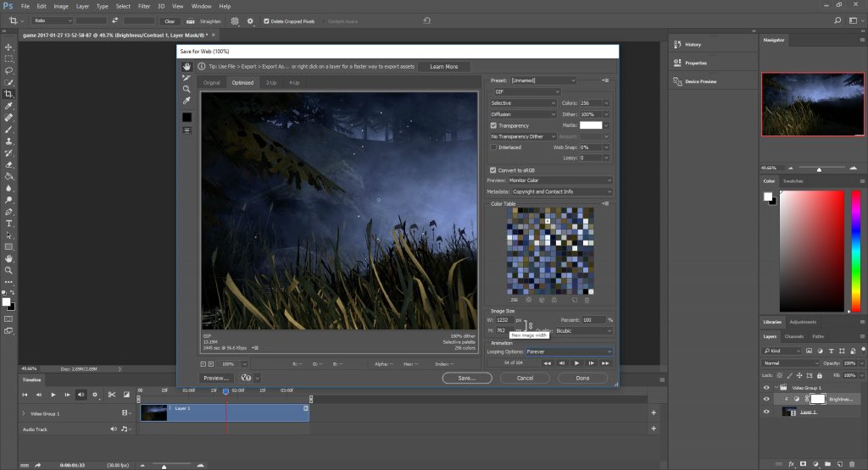868x470 pixels.
Task: Delete selected color trash icon in Color Table
Action: point(587,301)
